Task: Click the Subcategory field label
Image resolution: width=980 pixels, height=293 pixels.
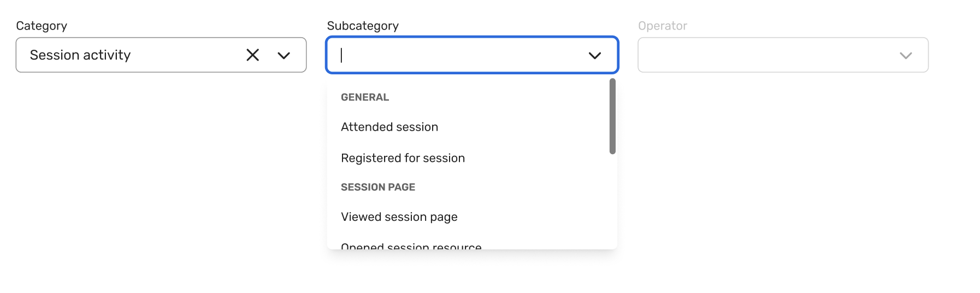Action: click(363, 26)
